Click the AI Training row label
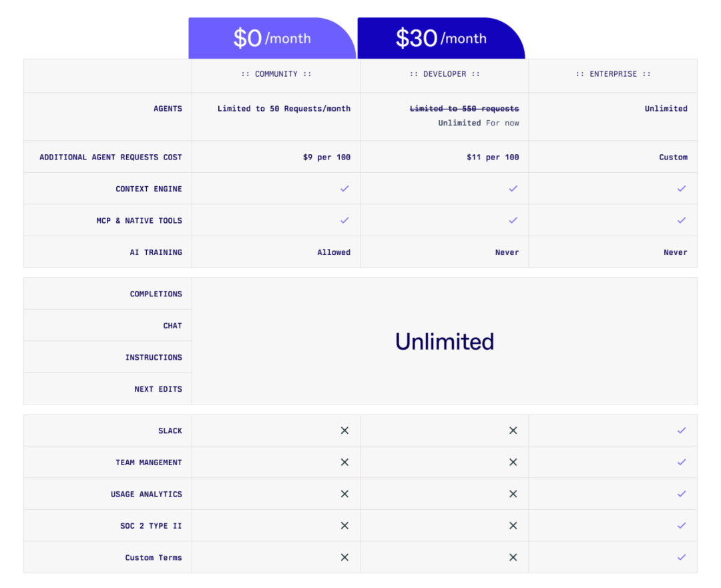 (156, 252)
